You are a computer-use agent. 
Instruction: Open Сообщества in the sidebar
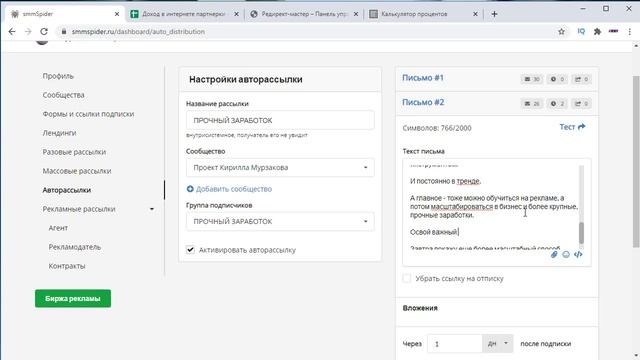(x=63, y=95)
